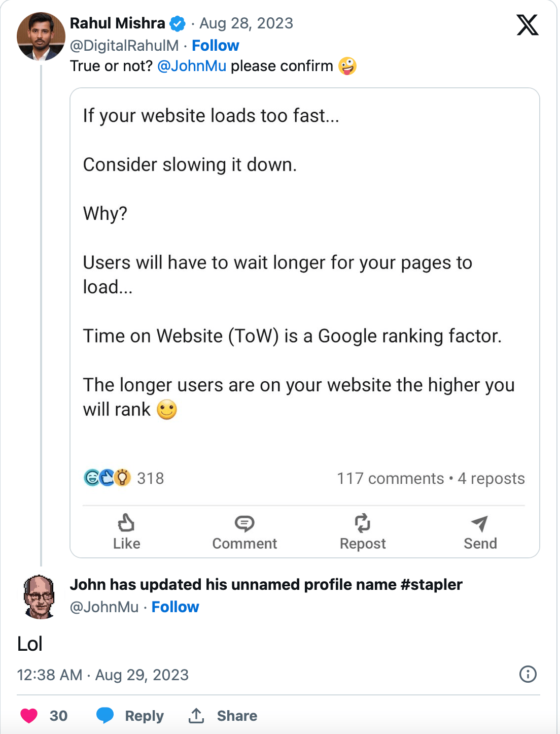
Task: Click the Aug 28, 2023 date link
Action: pos(246,23)
